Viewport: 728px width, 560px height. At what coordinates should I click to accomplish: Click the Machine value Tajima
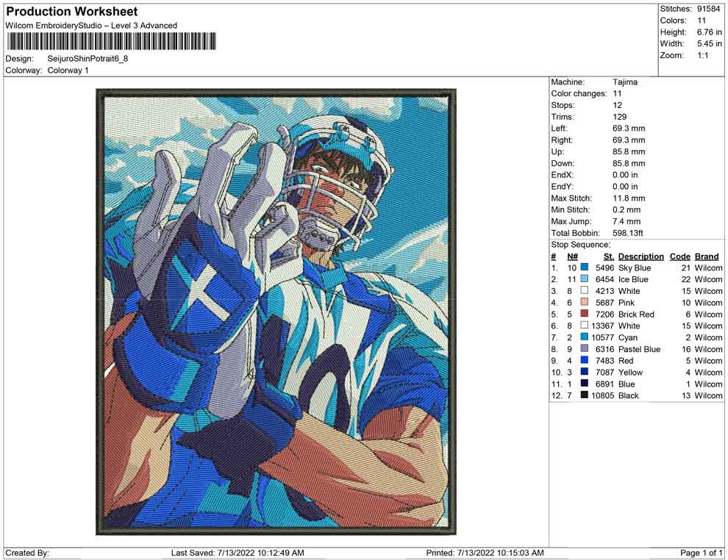tap(625, 82)
